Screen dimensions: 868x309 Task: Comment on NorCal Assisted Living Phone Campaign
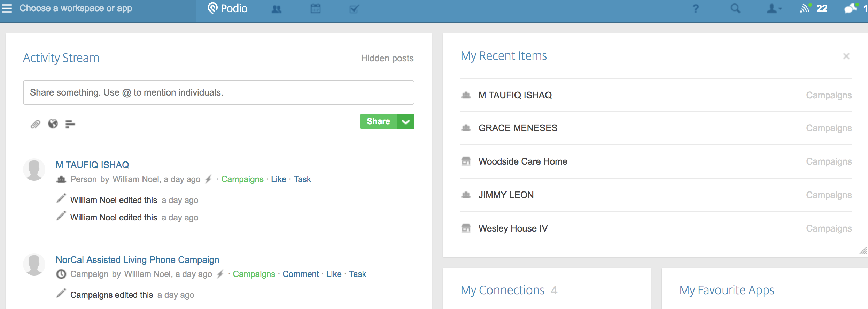tap(301, 274)
